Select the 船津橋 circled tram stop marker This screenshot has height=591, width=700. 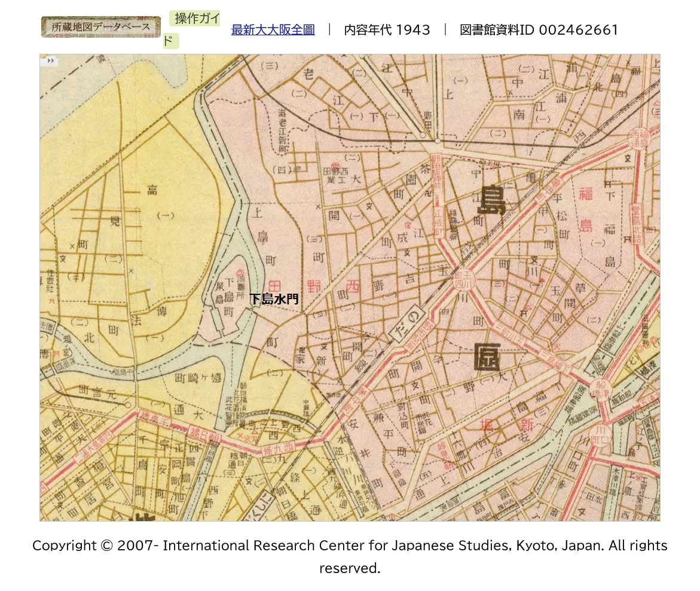pos(598,389)
